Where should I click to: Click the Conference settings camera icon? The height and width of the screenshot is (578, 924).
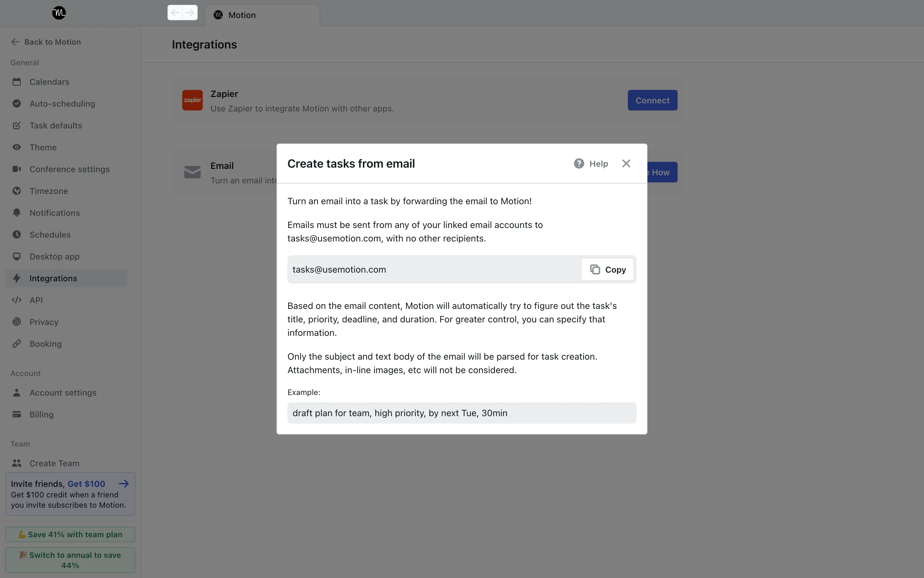tap(16, 169)
